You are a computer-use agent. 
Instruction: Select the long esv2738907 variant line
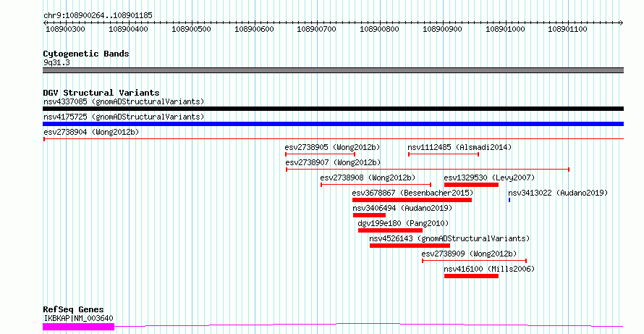(428, 170)
